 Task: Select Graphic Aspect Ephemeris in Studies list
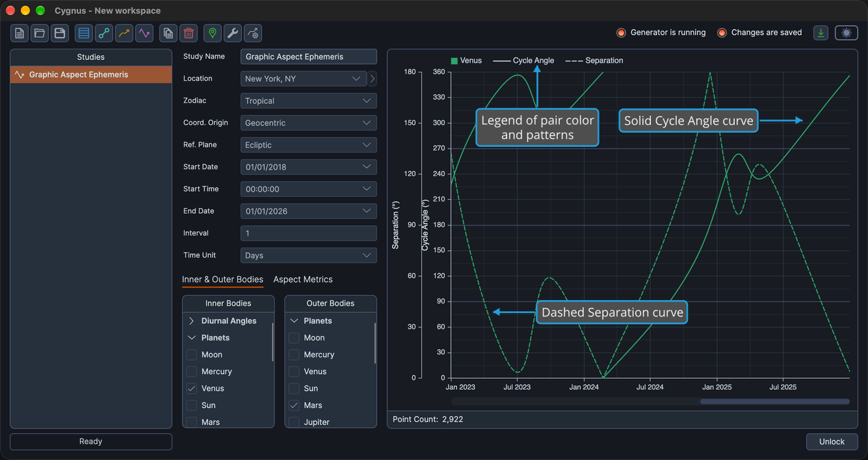tap(91, 75)
